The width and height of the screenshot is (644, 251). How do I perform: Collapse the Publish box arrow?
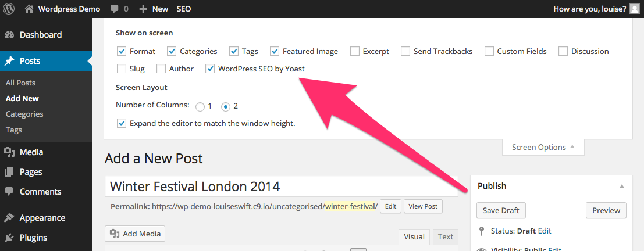point(621,186)
